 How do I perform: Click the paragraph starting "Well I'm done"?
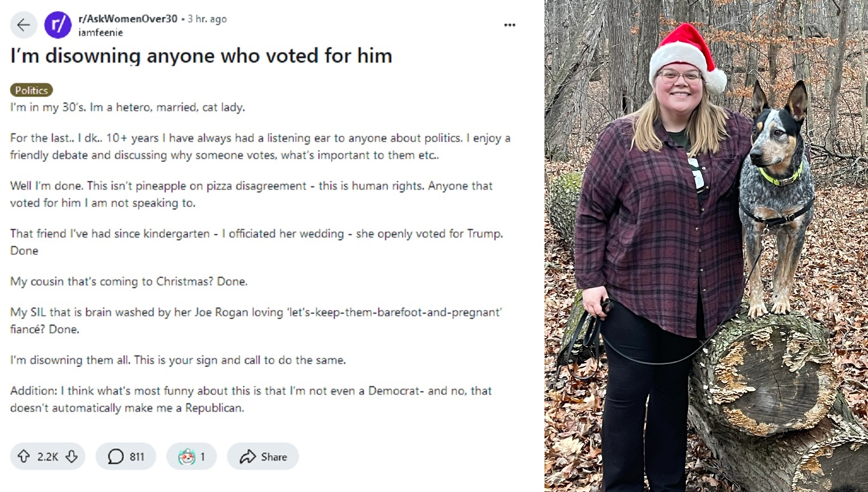pyautogui.click(x=251, y=194)
